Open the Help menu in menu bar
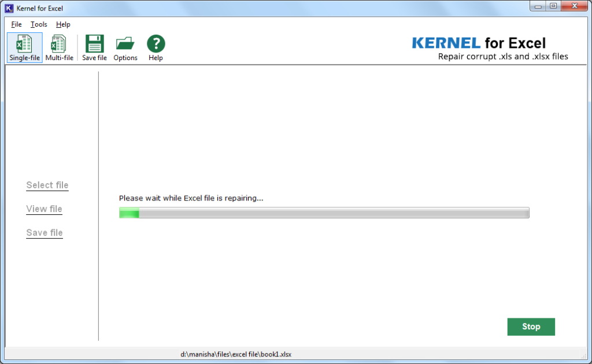592x364 pixels. point(63,24)
